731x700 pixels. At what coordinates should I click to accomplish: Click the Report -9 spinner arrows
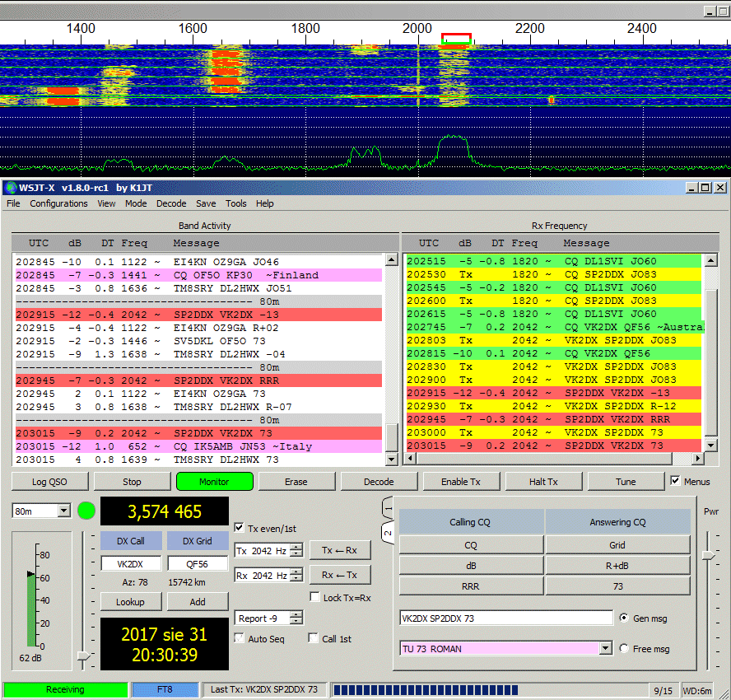(296, 618)
